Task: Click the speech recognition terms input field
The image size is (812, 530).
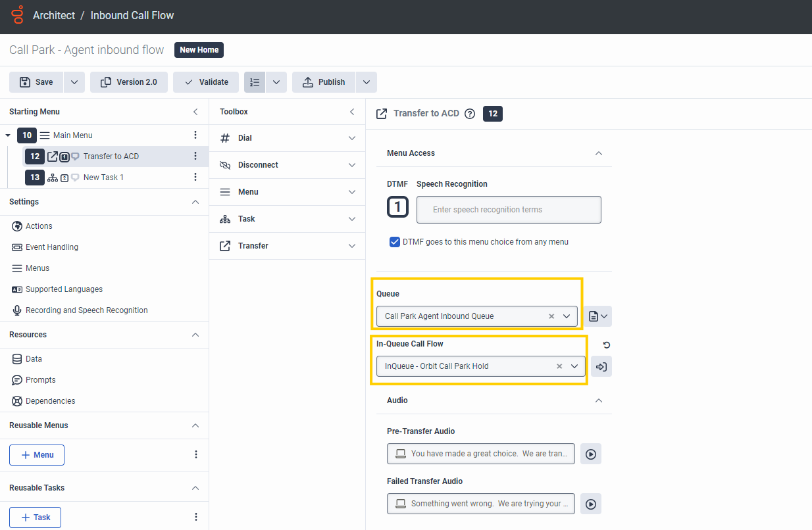Action: [508, 209]
